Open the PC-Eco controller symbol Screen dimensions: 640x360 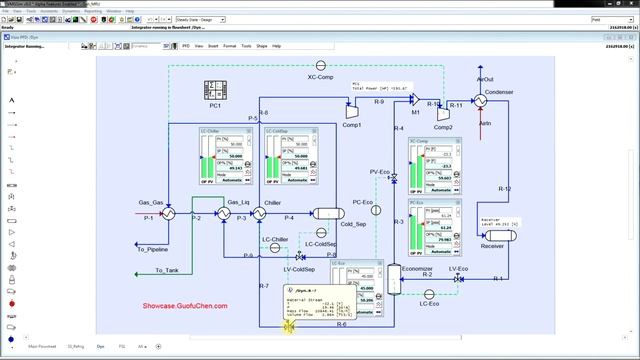(x=376, y=210)
